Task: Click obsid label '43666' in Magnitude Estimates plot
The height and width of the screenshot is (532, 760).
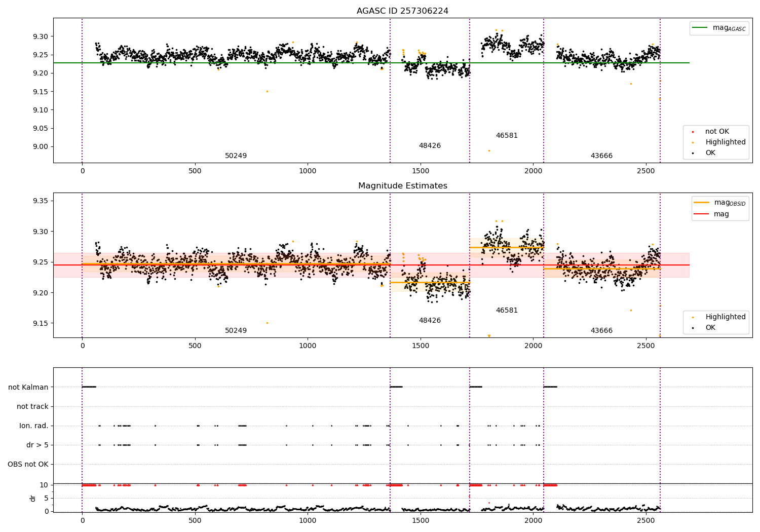Action: coord(601,331)
